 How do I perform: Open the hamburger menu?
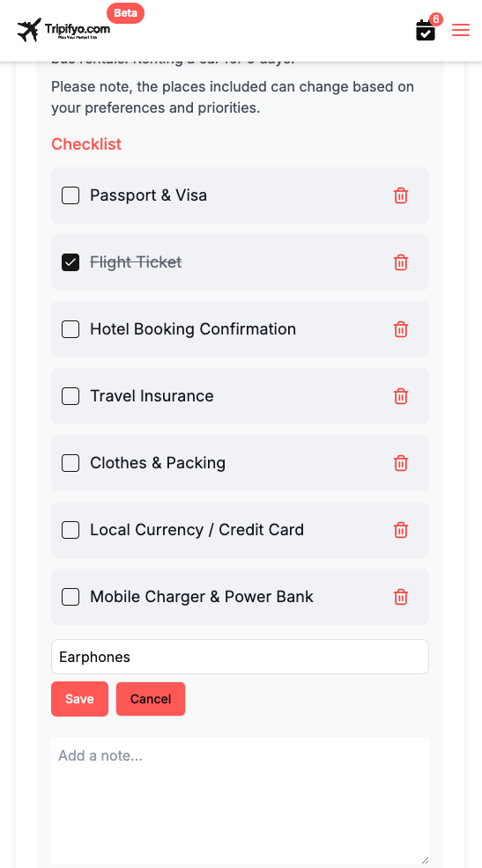[460, 31]
